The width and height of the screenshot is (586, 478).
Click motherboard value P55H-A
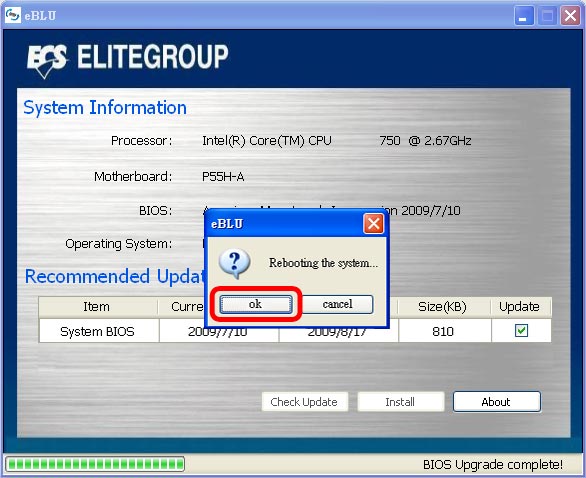point(223,176)
